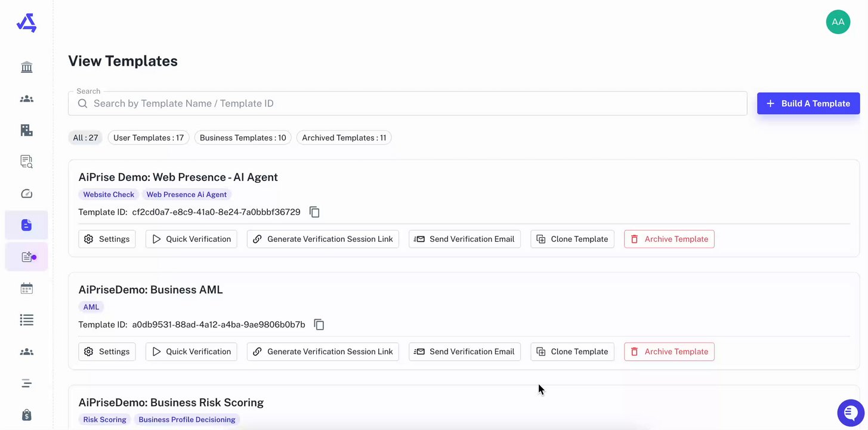
Task: Generate Verification Session Link for Web Presence
Action: (323, 239)
